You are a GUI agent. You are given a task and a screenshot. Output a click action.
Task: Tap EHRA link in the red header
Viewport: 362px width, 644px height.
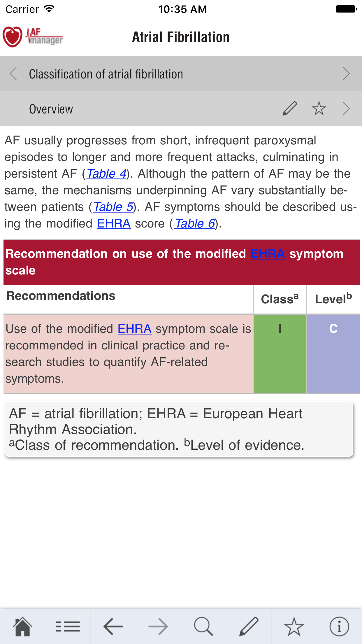pos(268,254)
